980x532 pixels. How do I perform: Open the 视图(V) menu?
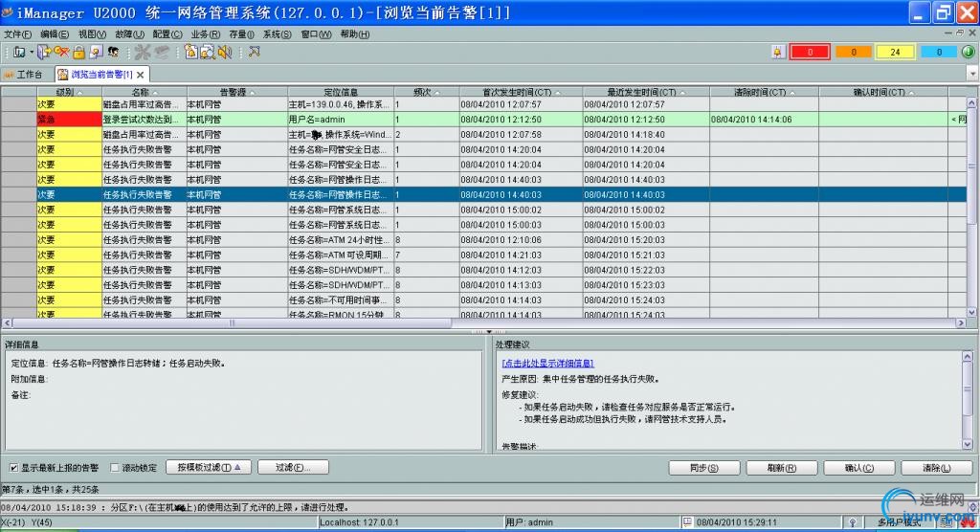pyautogui.click(x=92, y=34)
